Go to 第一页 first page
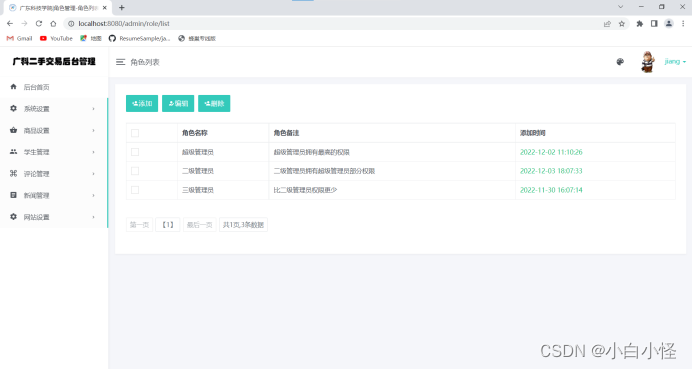 click(139, 225)
